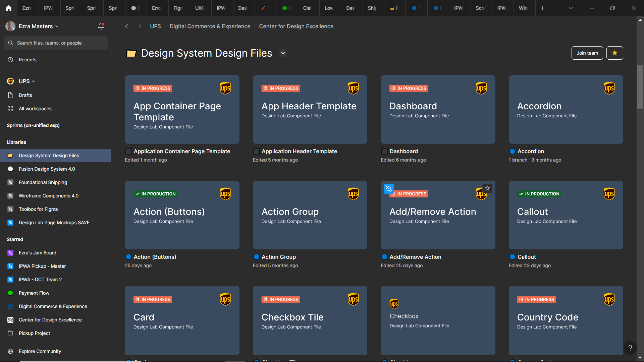
Task: Click the Center for Design Excellence team icon in sidebar
Action: tap(10, 320)
